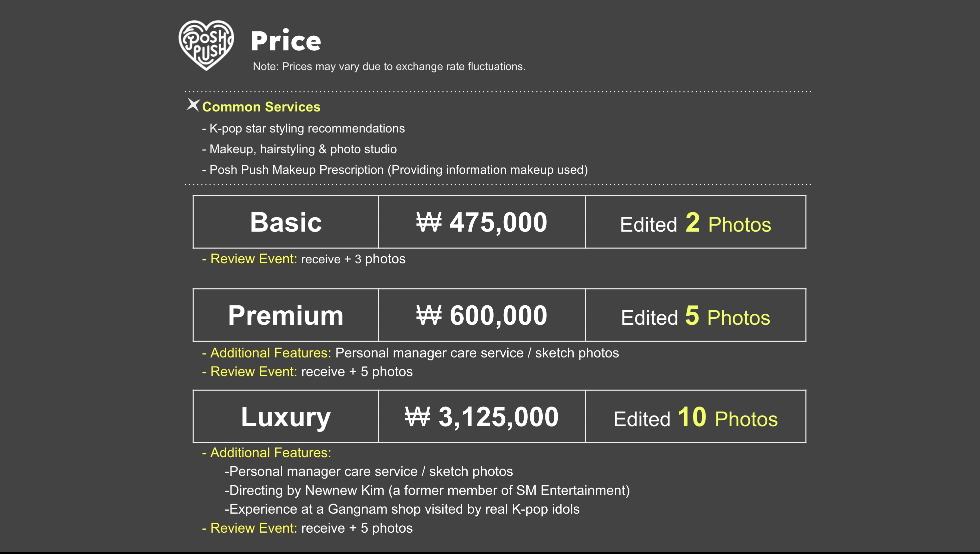Click the ₩ 3,125,000 price cell

(482, 417)
